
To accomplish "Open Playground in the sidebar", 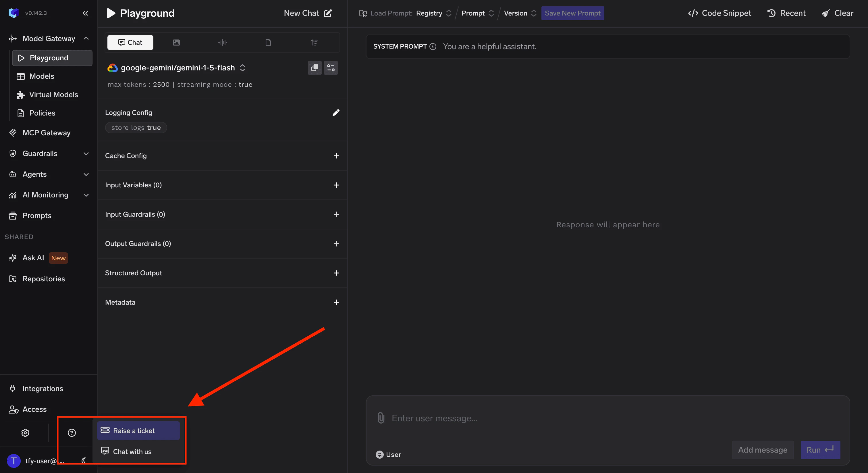I will (52, 58).
